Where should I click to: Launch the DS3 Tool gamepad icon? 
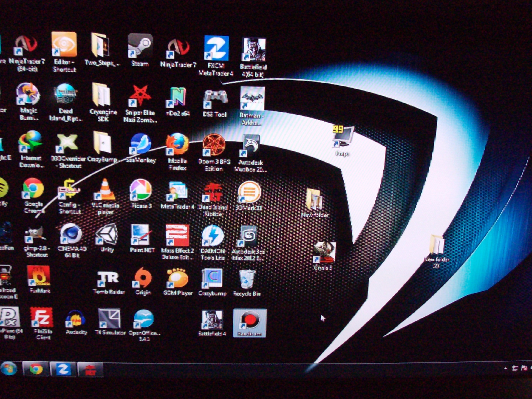215,103
